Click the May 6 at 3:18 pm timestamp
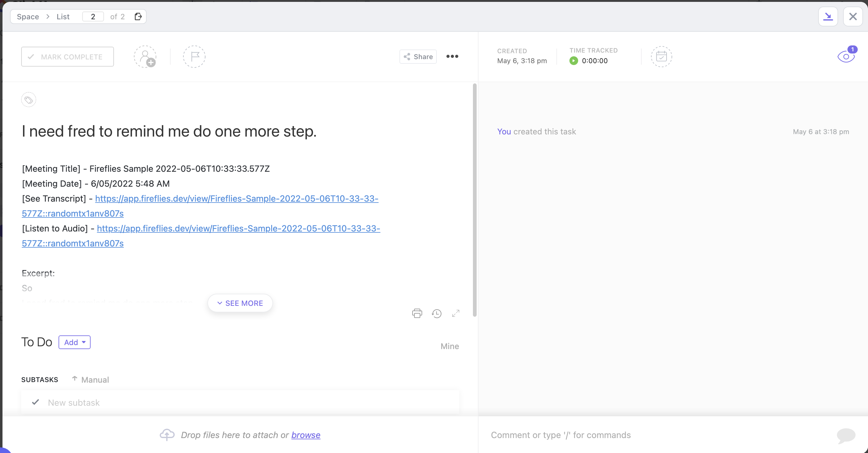The height and width of the screenshot is (453, 868). click(x=821, y=132)
